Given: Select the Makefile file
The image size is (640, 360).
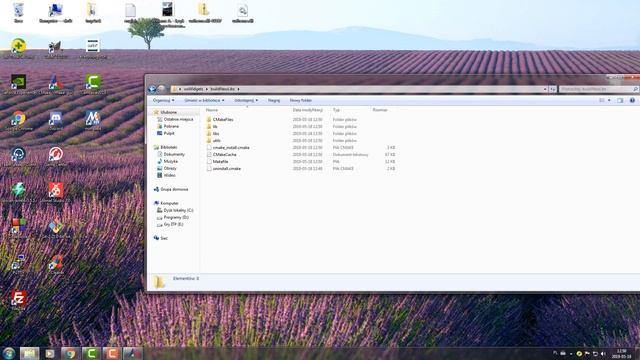Looking at the screenshot, I should point(220,162).
